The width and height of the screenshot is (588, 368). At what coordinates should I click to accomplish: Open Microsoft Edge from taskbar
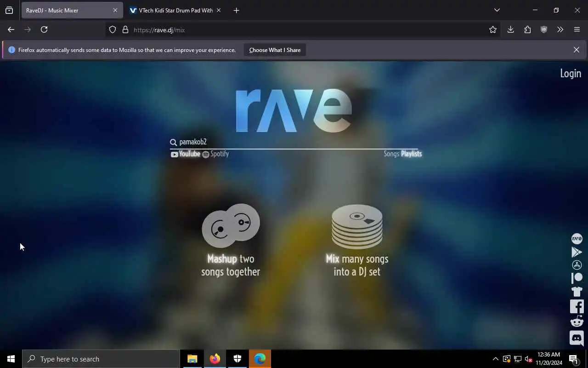[x=260, y=359]
